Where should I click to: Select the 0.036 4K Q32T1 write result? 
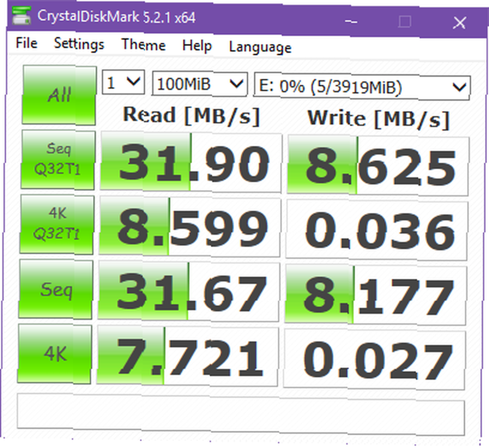pyautogui.click(x=377, y=230)
